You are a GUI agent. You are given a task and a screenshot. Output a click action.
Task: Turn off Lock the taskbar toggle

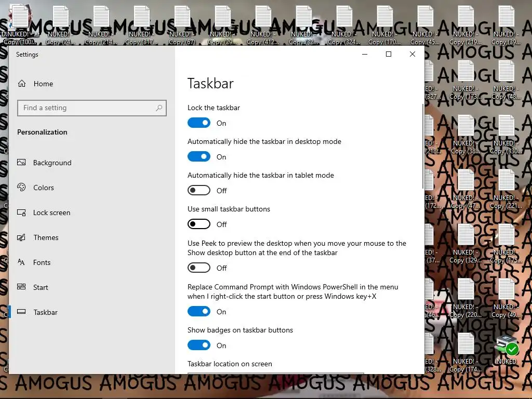click(x=199, y=123)
